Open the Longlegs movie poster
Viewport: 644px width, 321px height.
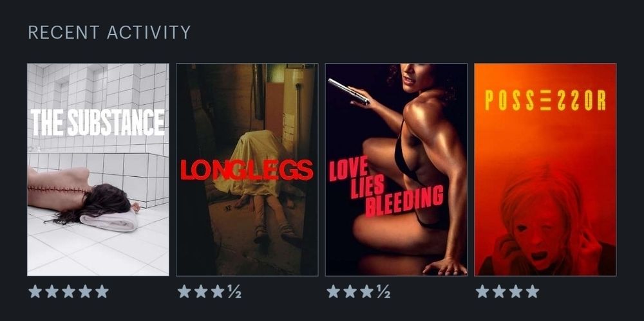coord(247,170)
